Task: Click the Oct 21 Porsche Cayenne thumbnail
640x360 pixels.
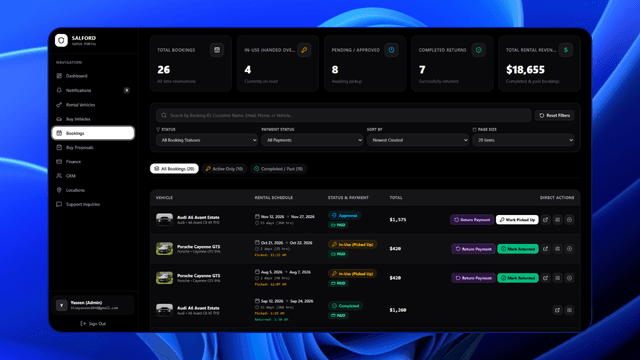Action: (x=164, y=249)
